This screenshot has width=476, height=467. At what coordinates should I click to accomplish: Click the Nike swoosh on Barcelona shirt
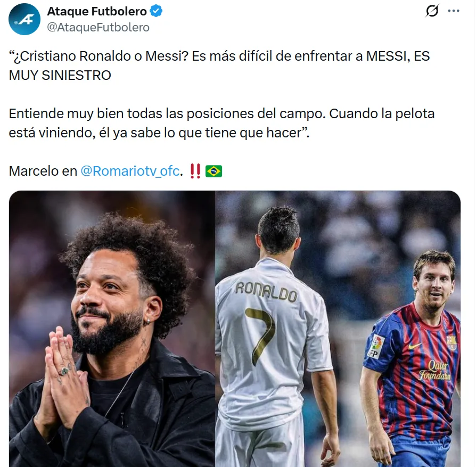414,346
